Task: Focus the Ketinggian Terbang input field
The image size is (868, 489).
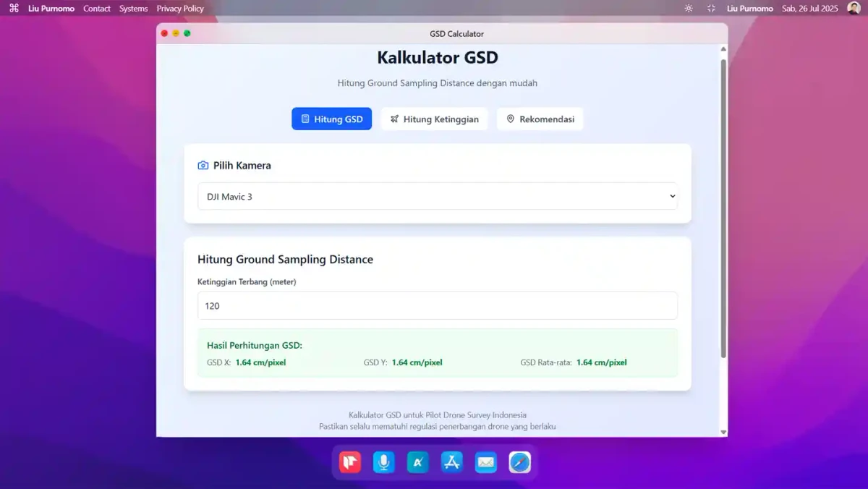Action: tap(438, 306)
